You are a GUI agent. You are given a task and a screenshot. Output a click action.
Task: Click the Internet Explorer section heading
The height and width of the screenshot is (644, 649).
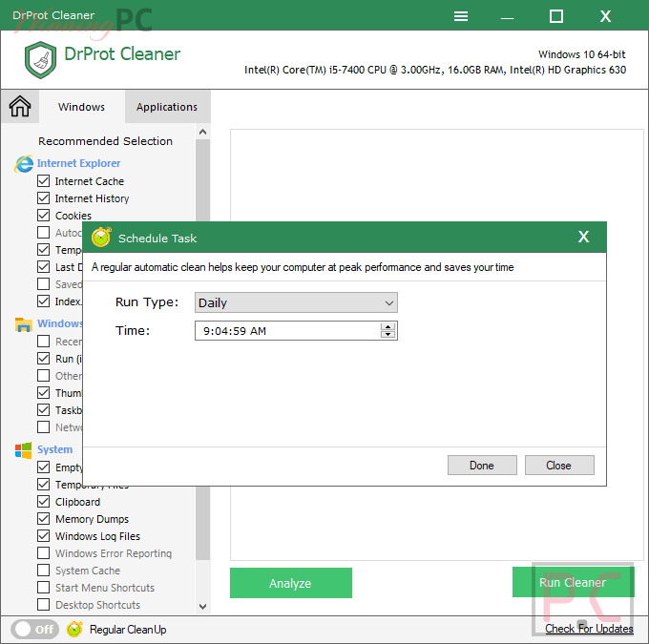pos(78,163)
